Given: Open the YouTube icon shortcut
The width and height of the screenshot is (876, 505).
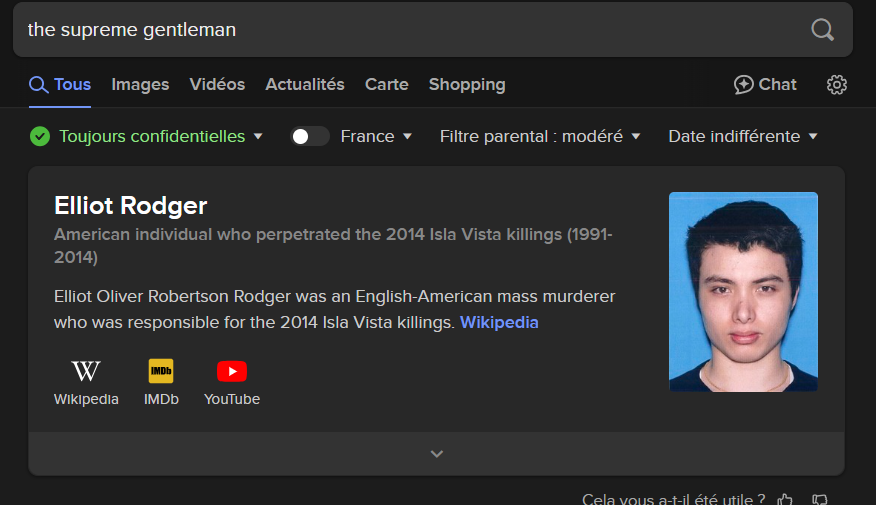Looking at the screenshot, I should [x=232, y=372].
